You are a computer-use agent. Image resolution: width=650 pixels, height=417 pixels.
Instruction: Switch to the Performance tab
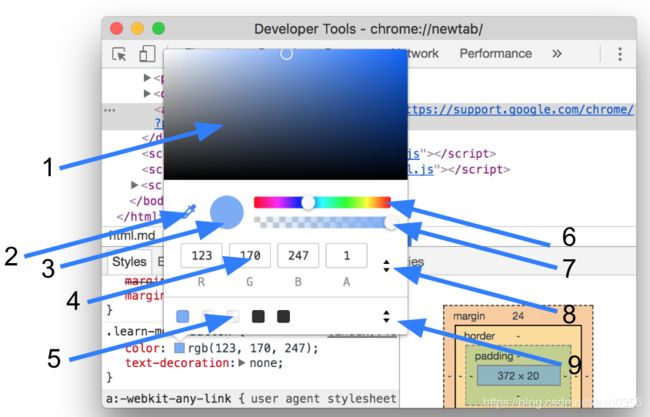[x=495, y=53]
